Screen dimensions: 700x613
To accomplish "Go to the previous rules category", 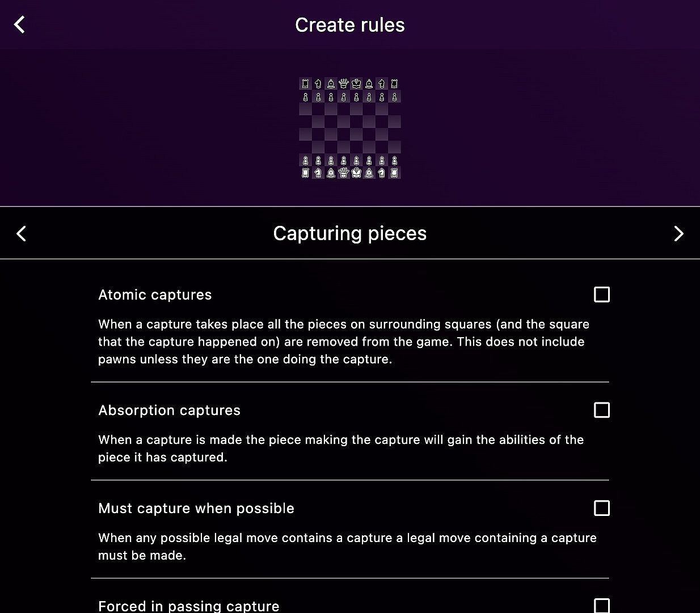I will tap(22, 233).
